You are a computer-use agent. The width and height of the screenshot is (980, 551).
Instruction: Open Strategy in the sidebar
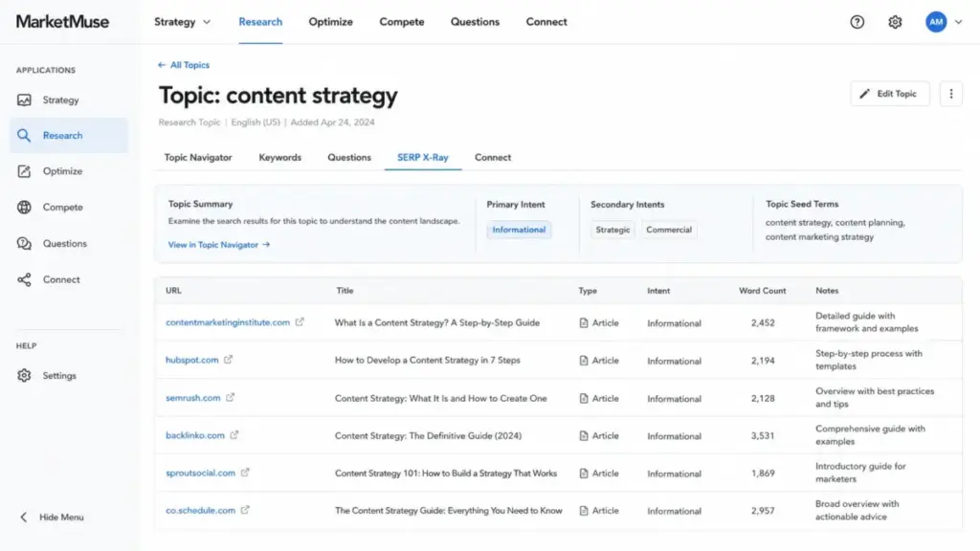[x=69, y=99]
